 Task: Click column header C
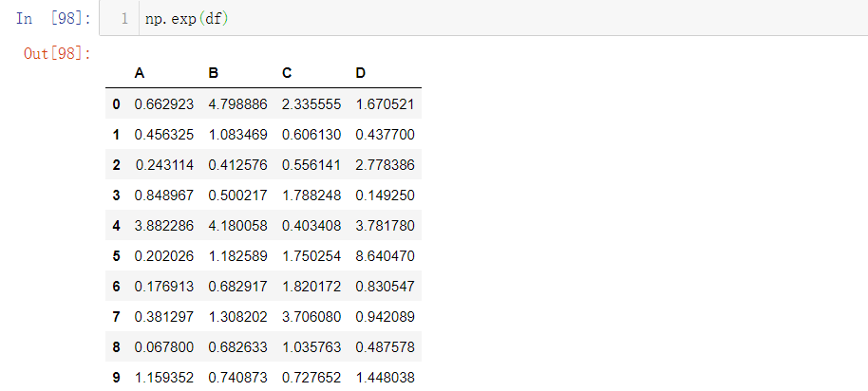tap(287, 73)
